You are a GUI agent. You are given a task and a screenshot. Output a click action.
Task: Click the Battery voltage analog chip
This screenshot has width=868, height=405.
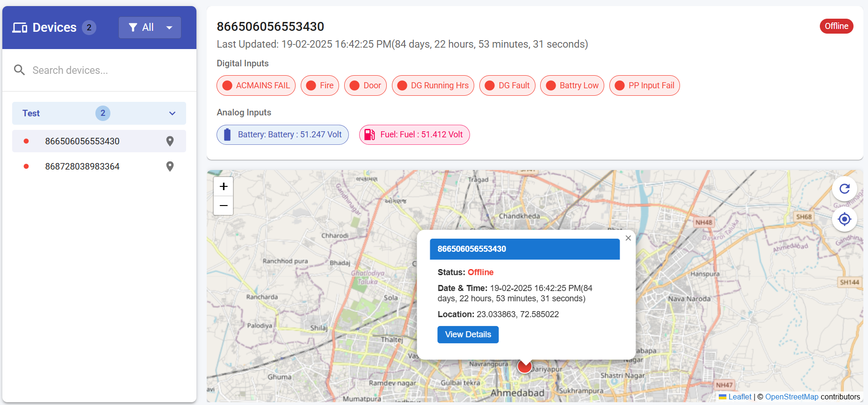click(x=282, y=135)
